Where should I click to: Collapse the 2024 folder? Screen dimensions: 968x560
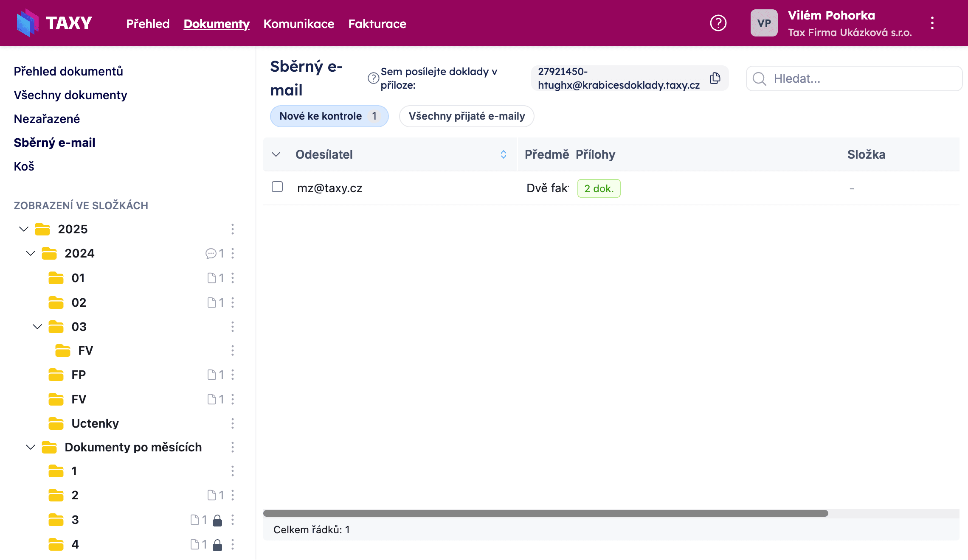[31, 254]
